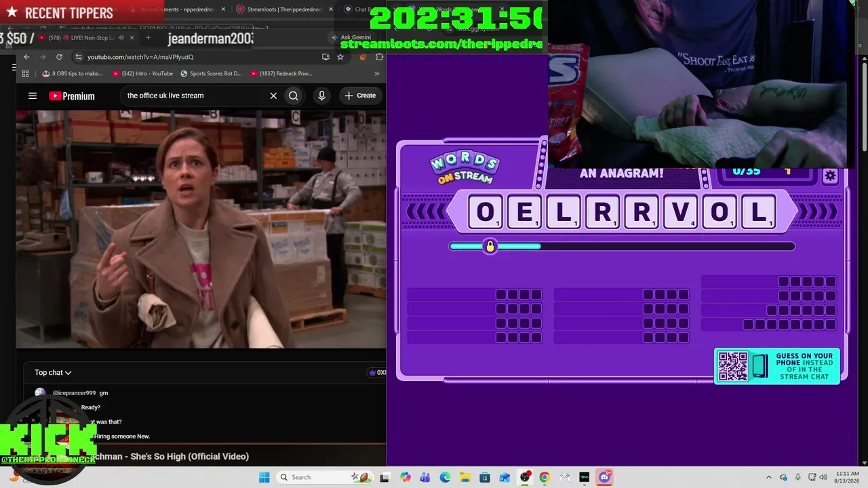Switch to OBS Studio on taskbar
The image size is (868, 488).
pos(525,477)
